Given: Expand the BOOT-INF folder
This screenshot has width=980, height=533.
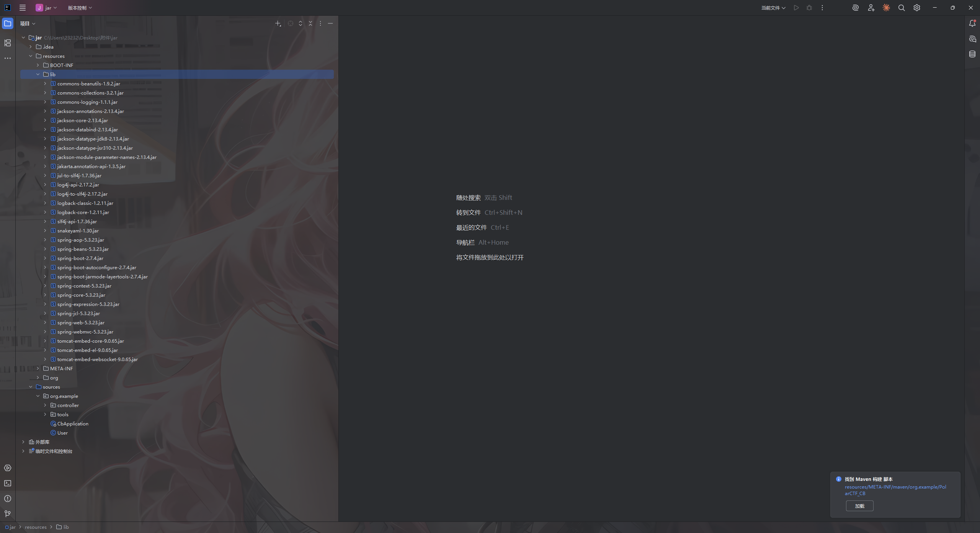Looking at the screenshot, I should pyautogui.click(x=38, y=65).
